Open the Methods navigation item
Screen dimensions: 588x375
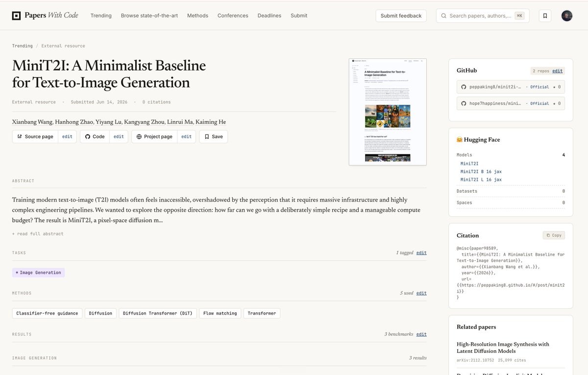[x=197, y=16]
